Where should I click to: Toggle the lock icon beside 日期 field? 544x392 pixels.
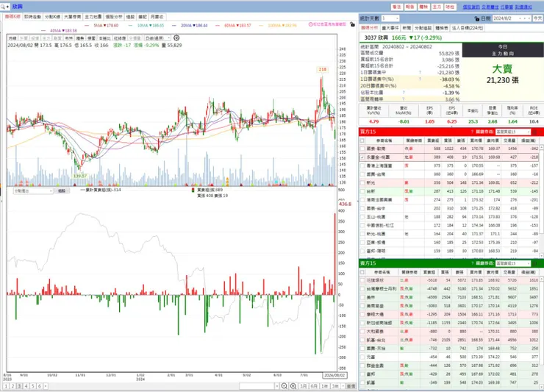[476, 18]
